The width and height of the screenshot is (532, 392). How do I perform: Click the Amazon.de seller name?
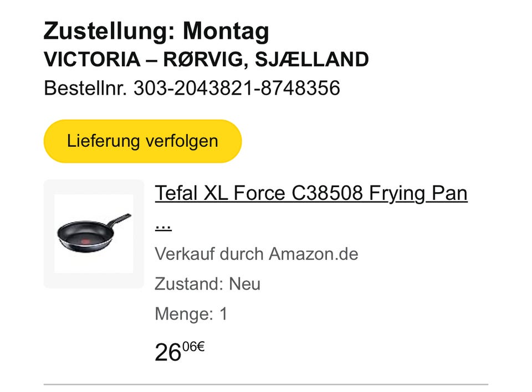(x=314, y=254)
